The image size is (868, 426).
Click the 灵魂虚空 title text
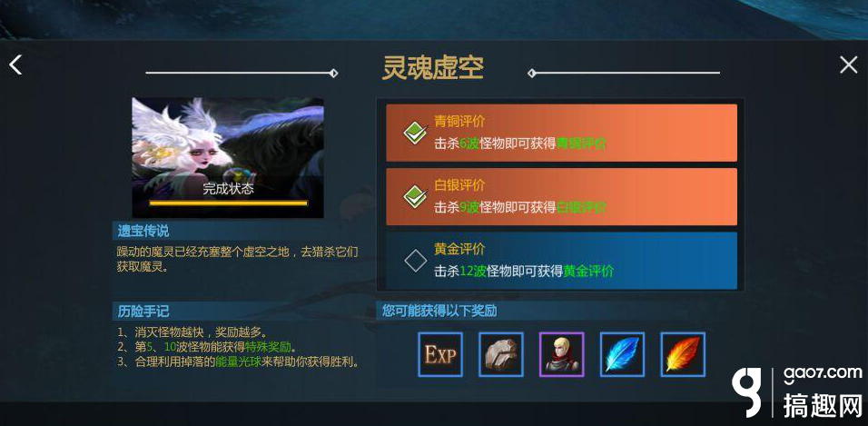(432, 69)
